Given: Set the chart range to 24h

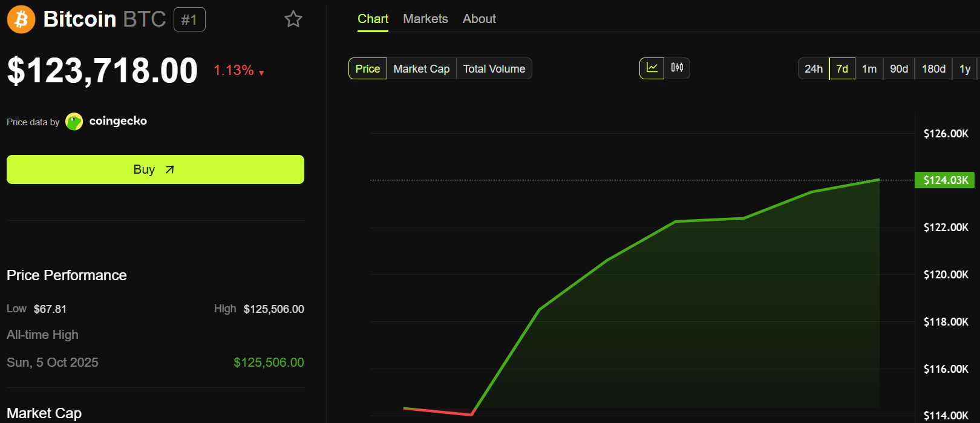Looking at the screenshot, I should pos(814,68).
